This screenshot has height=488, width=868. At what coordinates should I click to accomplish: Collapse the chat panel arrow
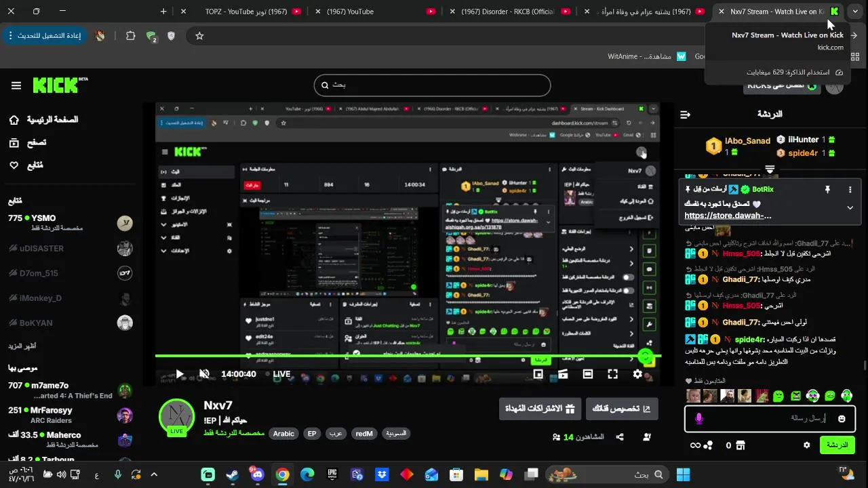(685, 115)
